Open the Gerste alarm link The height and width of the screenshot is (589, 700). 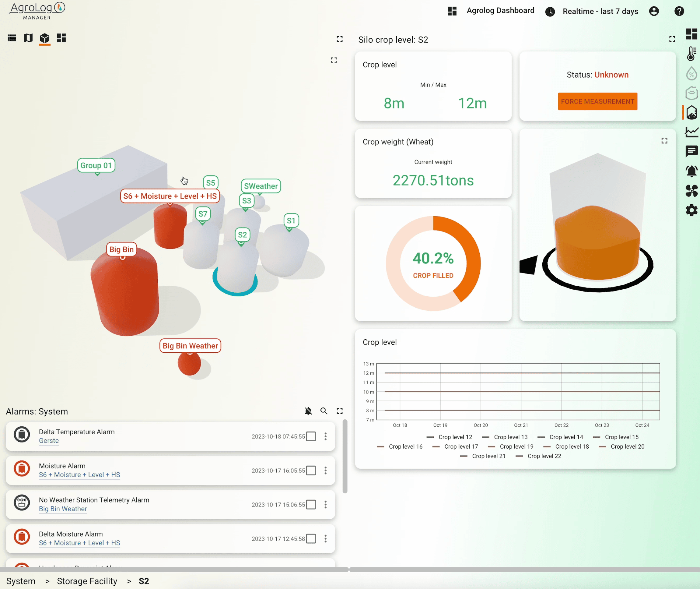coord(49,441)
